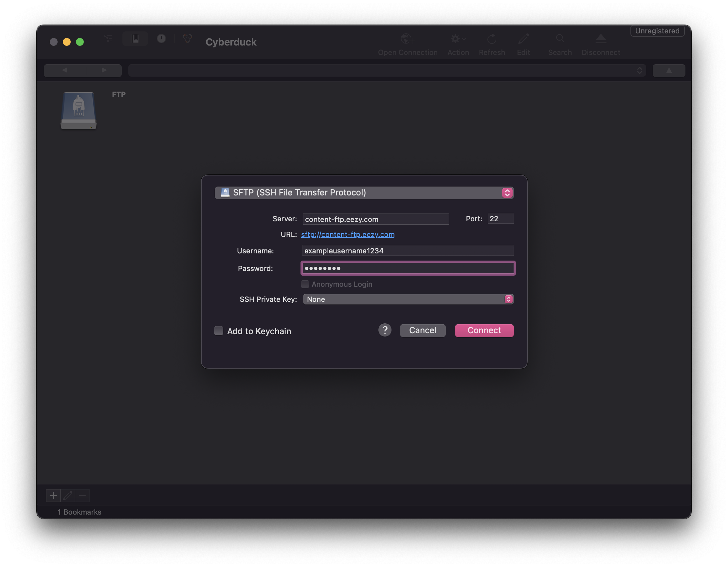Image resolution: width=728 pixels, height=567 pixels.
Task: Open the Action gear menu
Action: pos(458,39)
